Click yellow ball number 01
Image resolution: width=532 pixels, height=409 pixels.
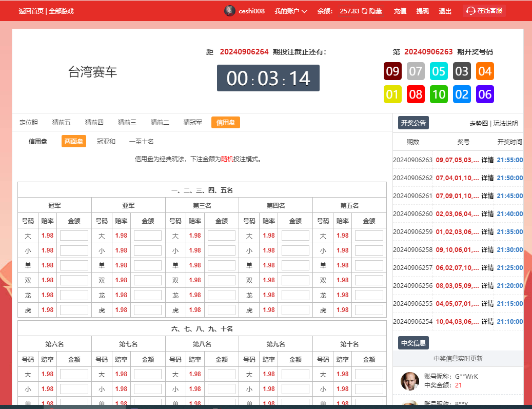click(392, 94)
